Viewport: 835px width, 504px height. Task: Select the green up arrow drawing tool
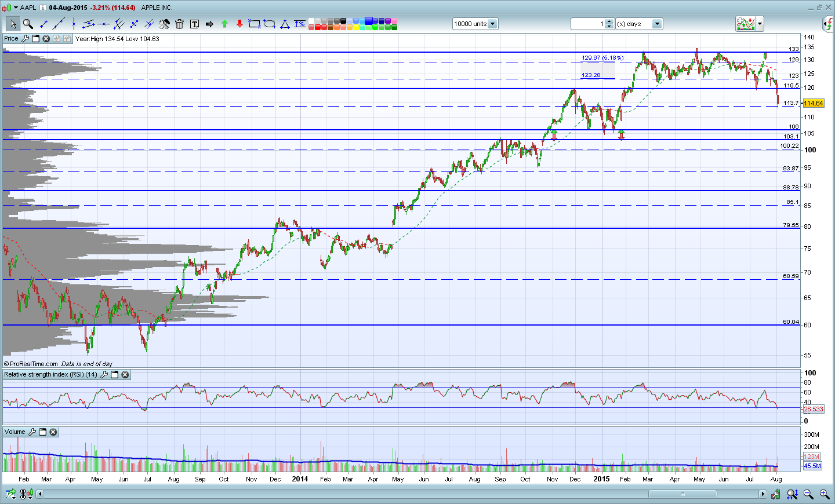tap(224, 24)
